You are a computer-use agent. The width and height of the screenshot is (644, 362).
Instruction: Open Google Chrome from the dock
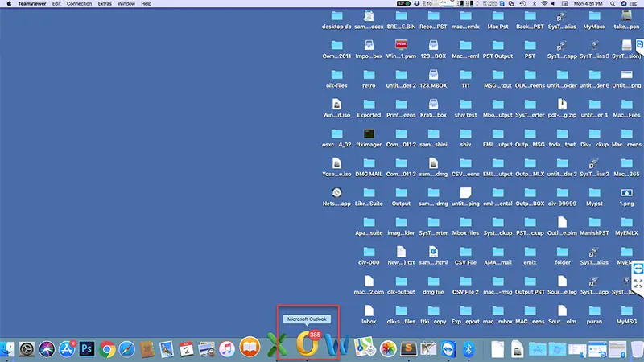pyautogui.click(x=107, y=349)
